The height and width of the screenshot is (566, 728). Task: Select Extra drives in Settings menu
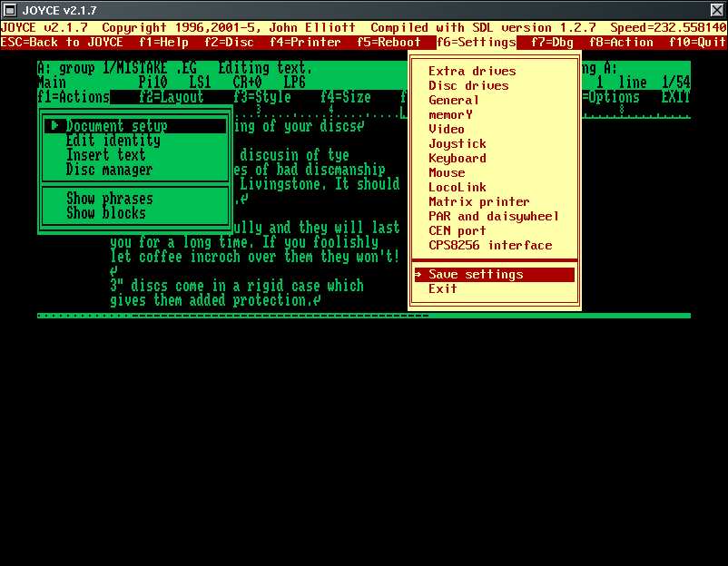coord(472,72)
